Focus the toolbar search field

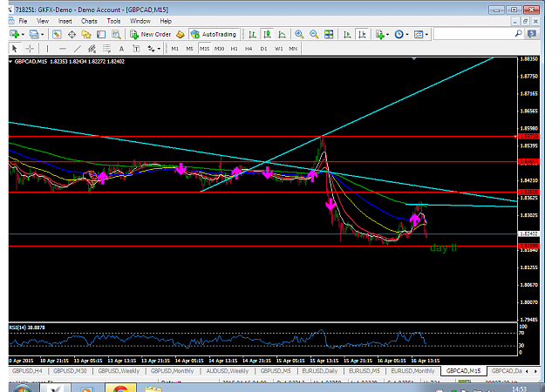click(x=474, y=34)
